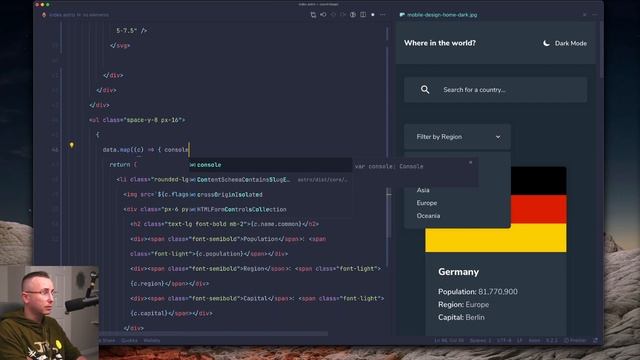This screenshot has width=640, height=360.
Task: Click the line and column indicator in status bar
Action: pyautogui.click(x=449, y=340)
